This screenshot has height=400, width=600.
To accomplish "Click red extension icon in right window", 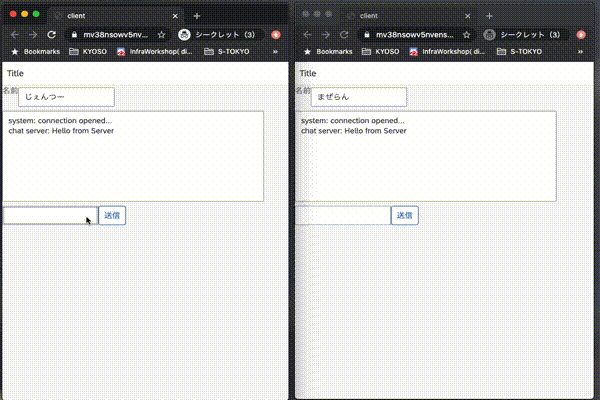I will coord(581,35).
